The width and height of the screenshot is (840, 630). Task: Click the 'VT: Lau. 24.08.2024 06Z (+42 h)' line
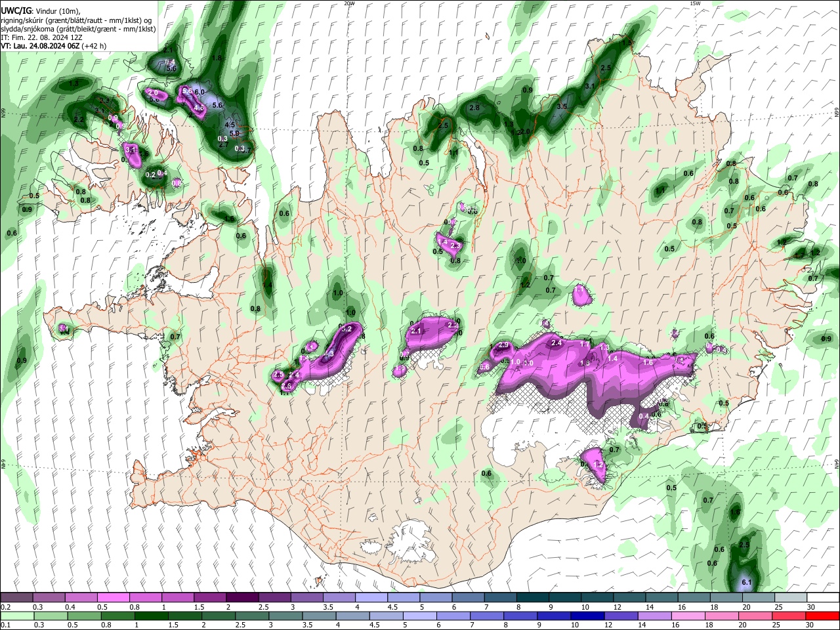53,46
